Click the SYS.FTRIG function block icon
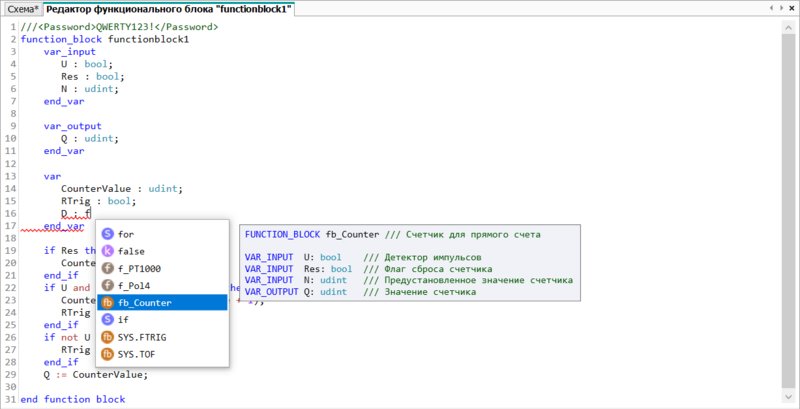Image resolution: width=800 pixels, height=409 pixels. tap(107, 337)
